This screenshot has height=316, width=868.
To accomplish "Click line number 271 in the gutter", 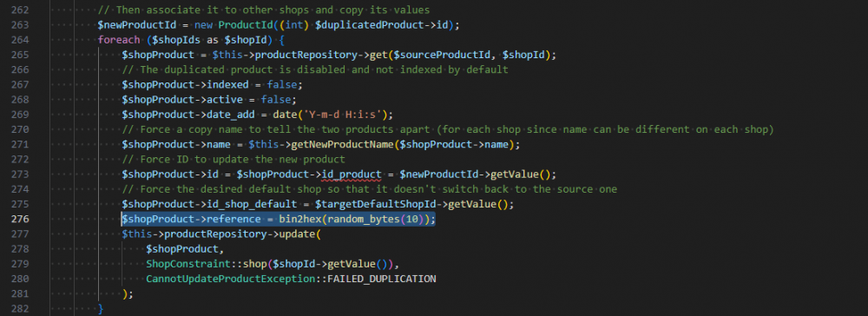I will pos(19,144).
